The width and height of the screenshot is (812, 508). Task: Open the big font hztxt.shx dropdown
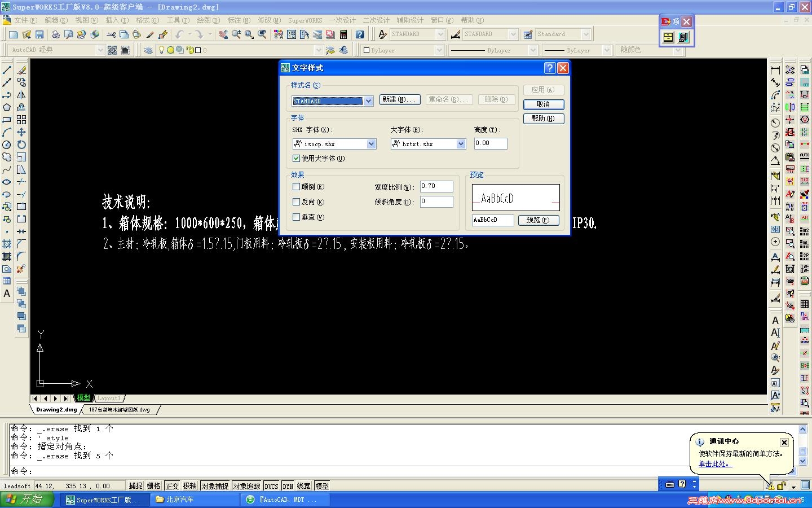pyautogui.click(x=461, y=144)
